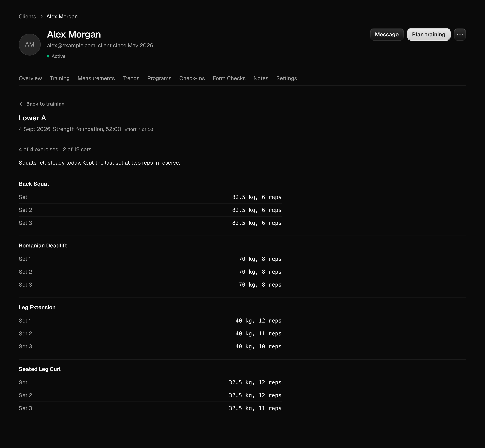Screen dimensions: 485x448
Task: Switch to the Check-Ins tab
Action: pyautogui.click(x=192, y=78)
